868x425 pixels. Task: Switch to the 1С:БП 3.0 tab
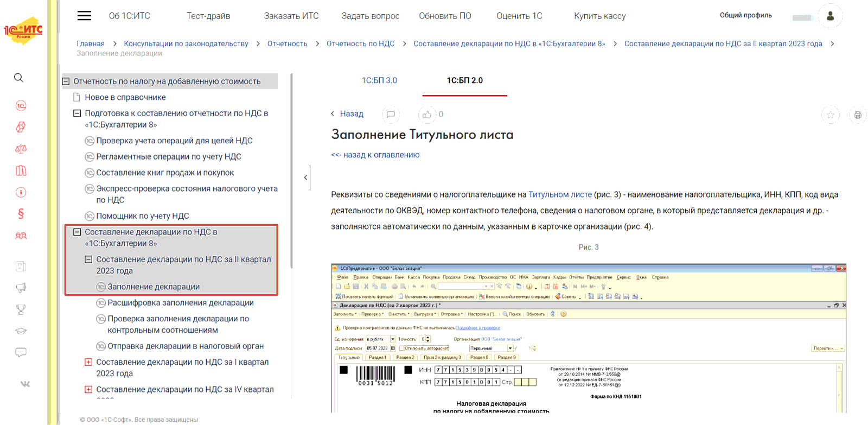(379, 80)
